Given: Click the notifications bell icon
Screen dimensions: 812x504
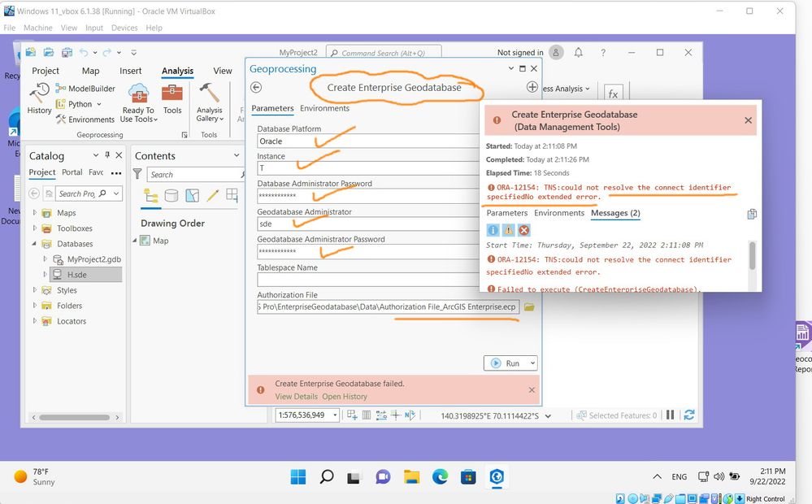Looking at the screenshot, I should pos(579,52).
